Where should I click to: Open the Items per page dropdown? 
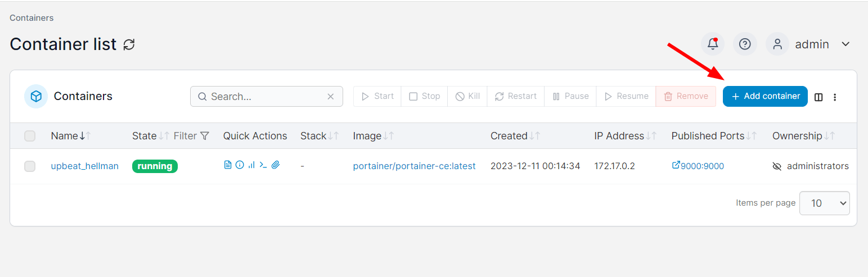(x=824, y=203)
